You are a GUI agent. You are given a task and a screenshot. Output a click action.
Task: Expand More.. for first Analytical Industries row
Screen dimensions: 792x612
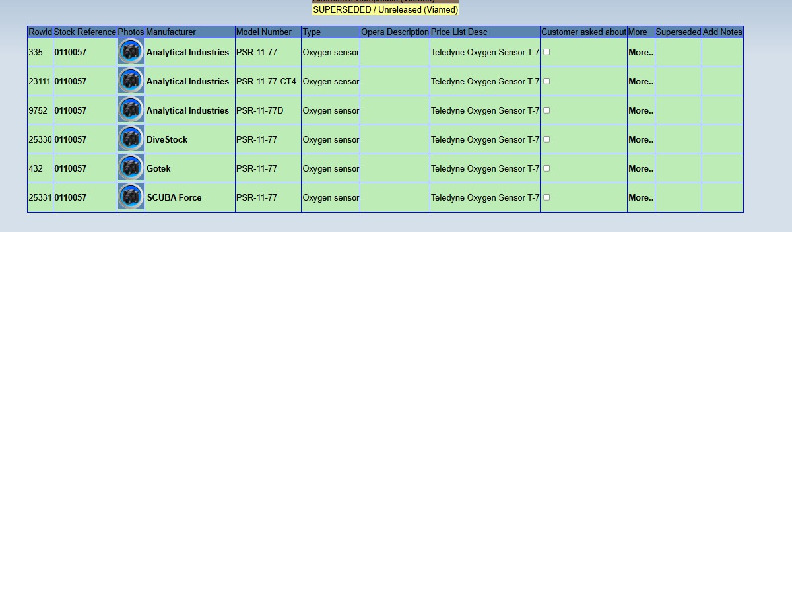click(x=640, y=52)
